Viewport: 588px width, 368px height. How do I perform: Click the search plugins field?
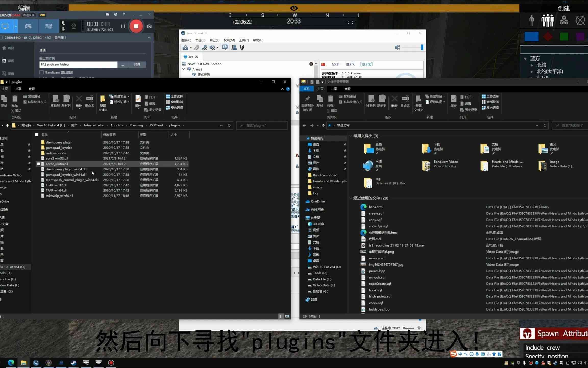pos(262,125)
